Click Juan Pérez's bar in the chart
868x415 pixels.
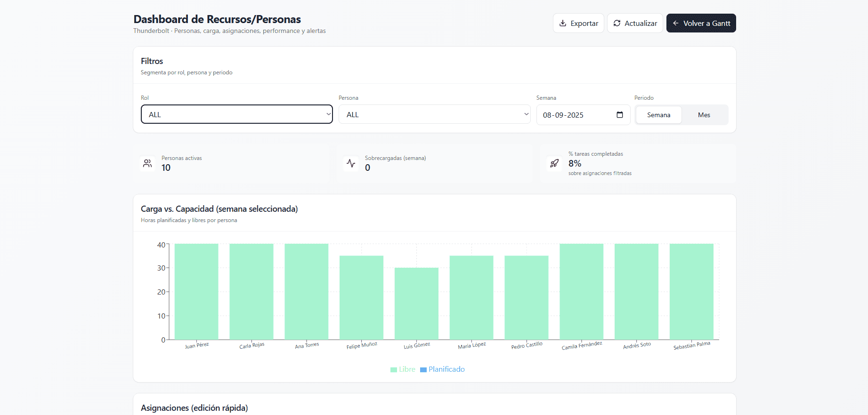(196, 291)
